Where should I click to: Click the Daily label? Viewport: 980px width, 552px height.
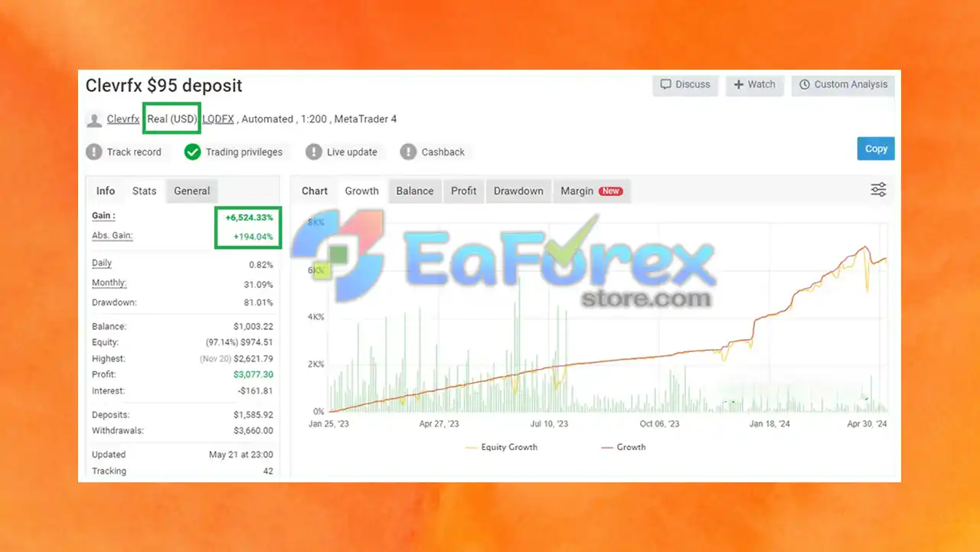coord(102,263)
